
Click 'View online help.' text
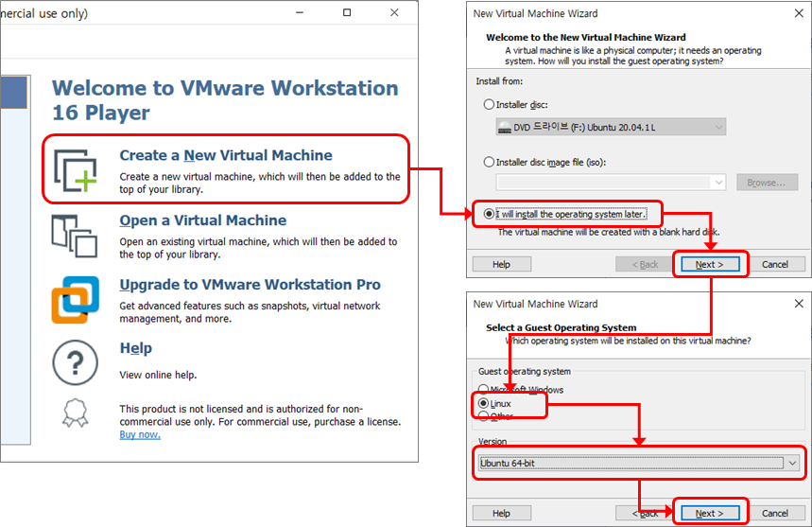point(158,375)
